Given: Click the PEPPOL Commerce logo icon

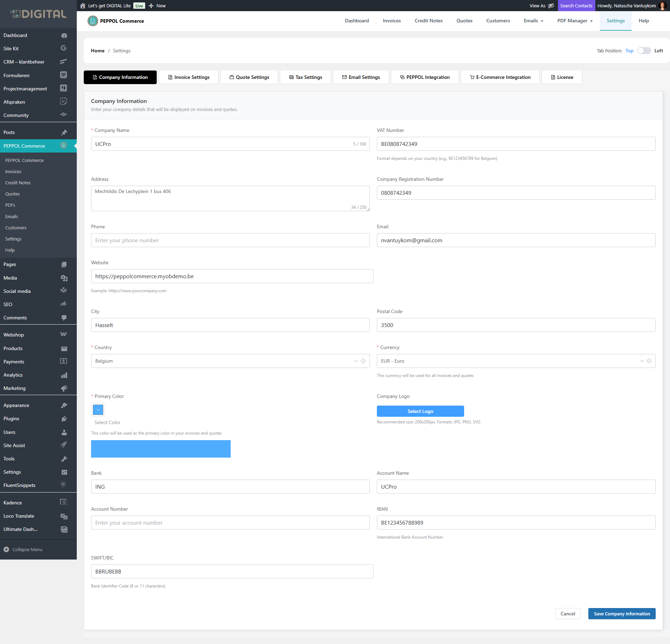Looking at the screenshot, I should (x=92, y=21).
